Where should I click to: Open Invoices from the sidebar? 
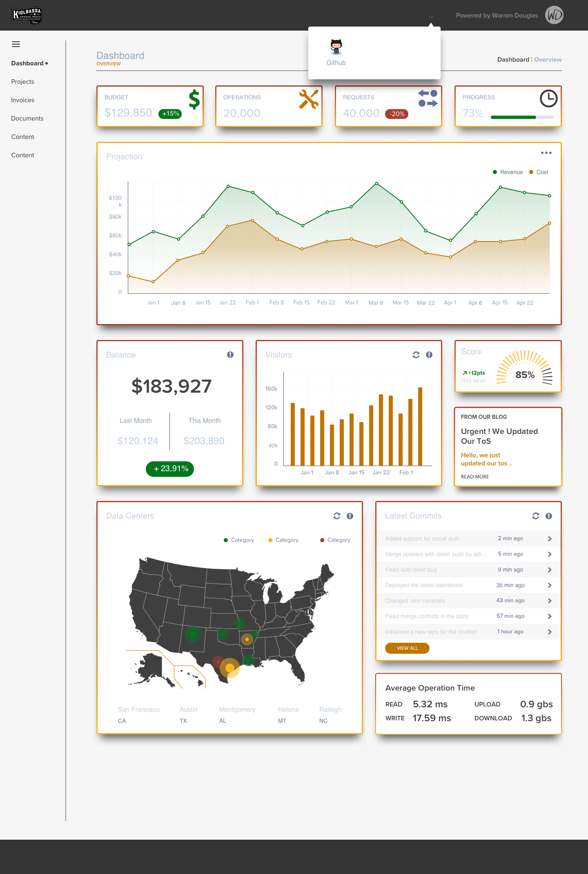(x=23, y=100)
